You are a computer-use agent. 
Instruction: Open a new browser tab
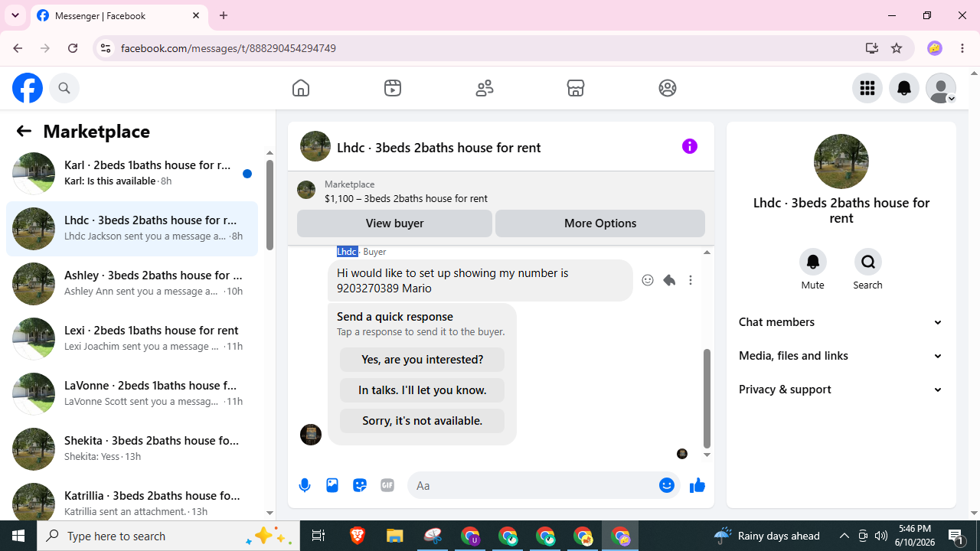pos(224,15)
